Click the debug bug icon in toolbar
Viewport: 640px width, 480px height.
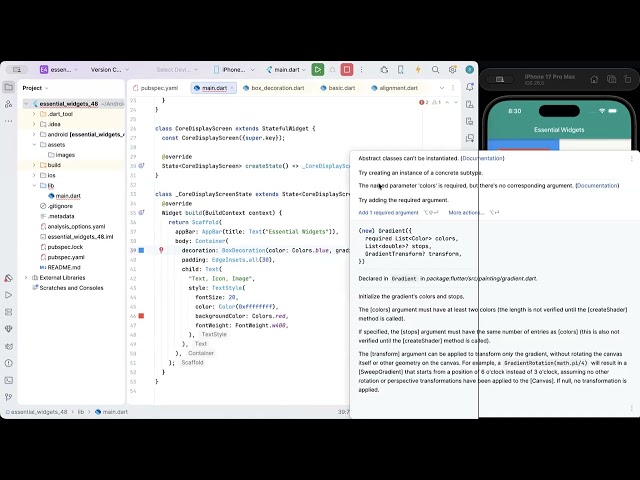(384, 70)
